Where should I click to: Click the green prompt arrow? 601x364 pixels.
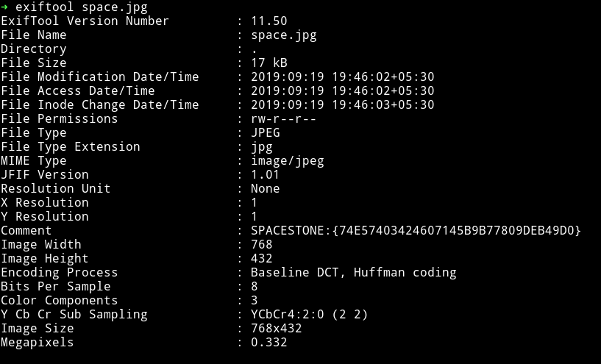4,7
